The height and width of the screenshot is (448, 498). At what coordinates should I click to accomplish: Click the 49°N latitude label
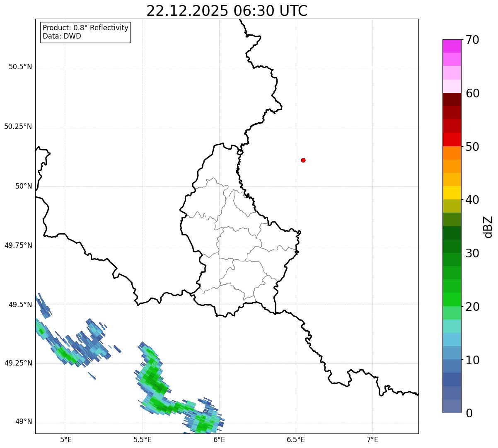[x=24, y=421]
